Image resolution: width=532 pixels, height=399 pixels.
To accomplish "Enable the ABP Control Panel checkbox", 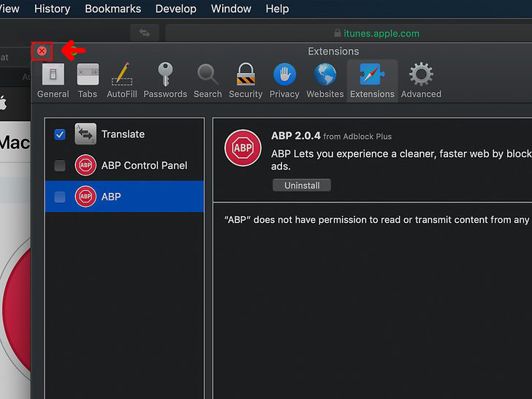I will coord(60,166).
